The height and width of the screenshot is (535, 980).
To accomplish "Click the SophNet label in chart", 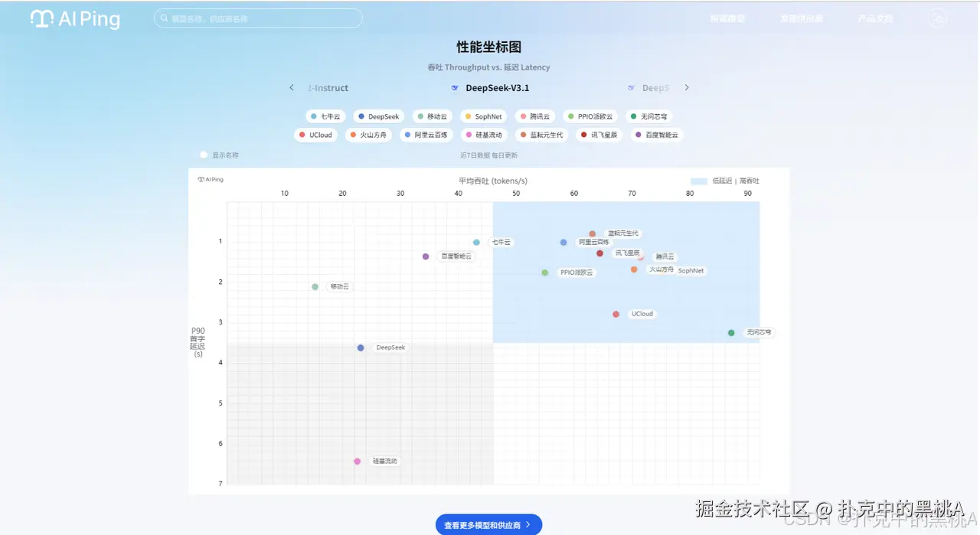I will click(x=691, y=271).
